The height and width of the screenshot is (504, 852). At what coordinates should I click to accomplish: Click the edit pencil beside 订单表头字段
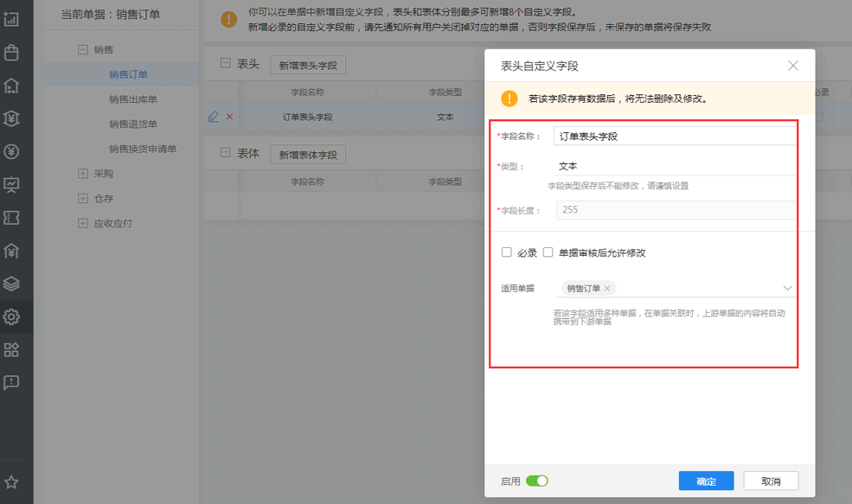click(x=214, y=116)
